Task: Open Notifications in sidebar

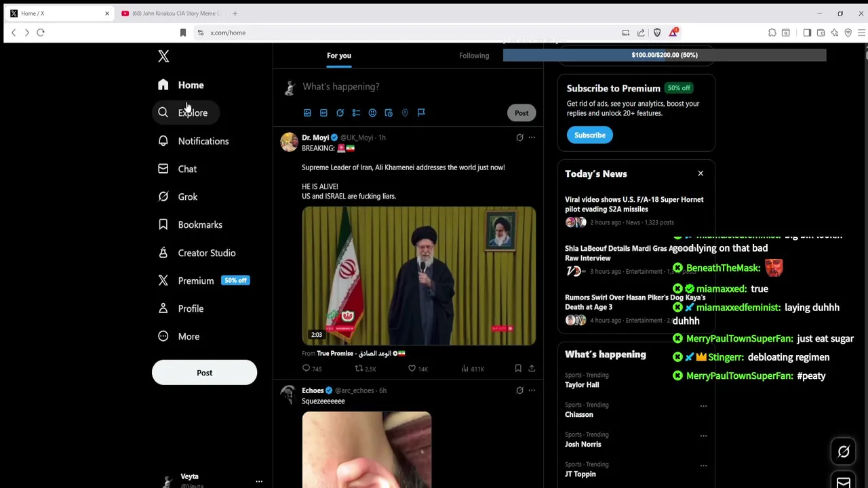Action: 194,141
